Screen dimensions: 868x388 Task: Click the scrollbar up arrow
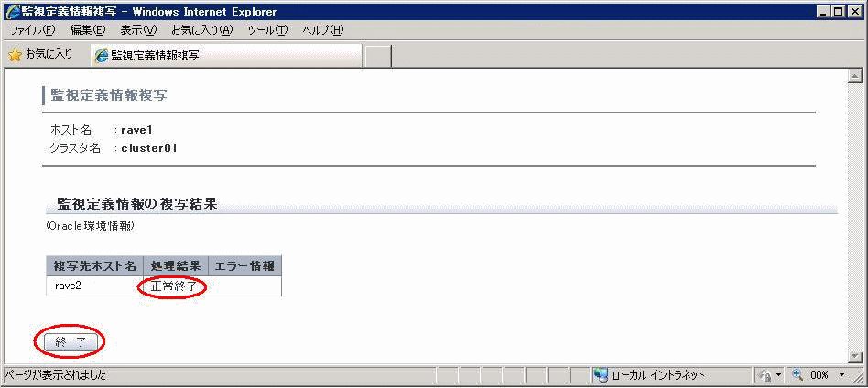[855, 77]
